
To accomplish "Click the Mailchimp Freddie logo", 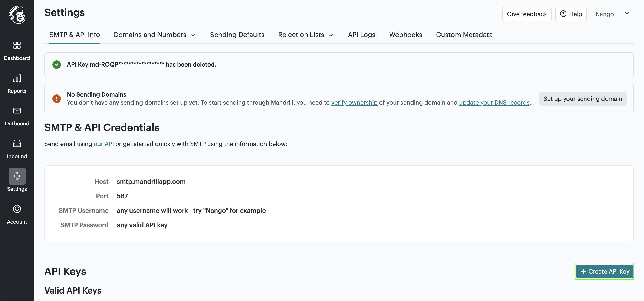I will coord(17,15).
